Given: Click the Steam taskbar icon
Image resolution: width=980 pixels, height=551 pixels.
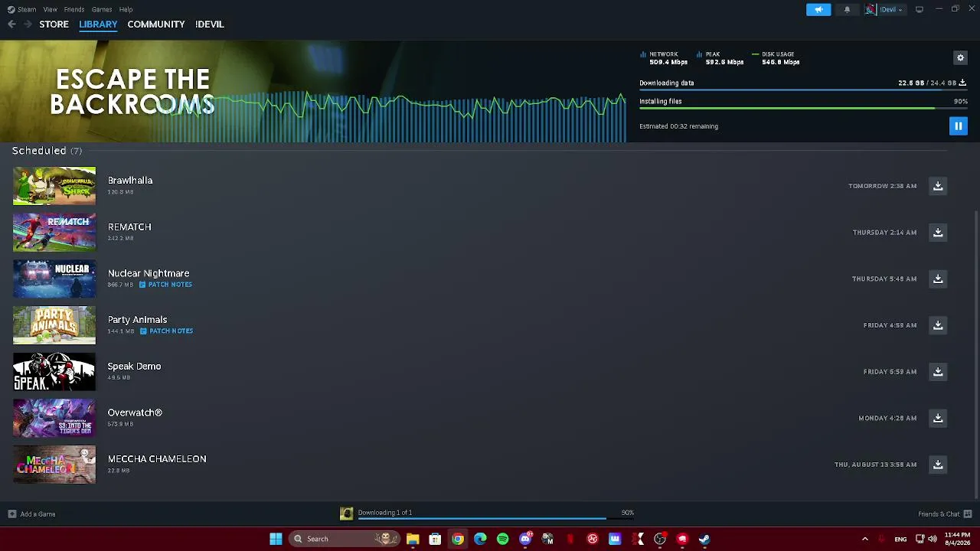Looking at the screenshot, I should tap(704, 539).
